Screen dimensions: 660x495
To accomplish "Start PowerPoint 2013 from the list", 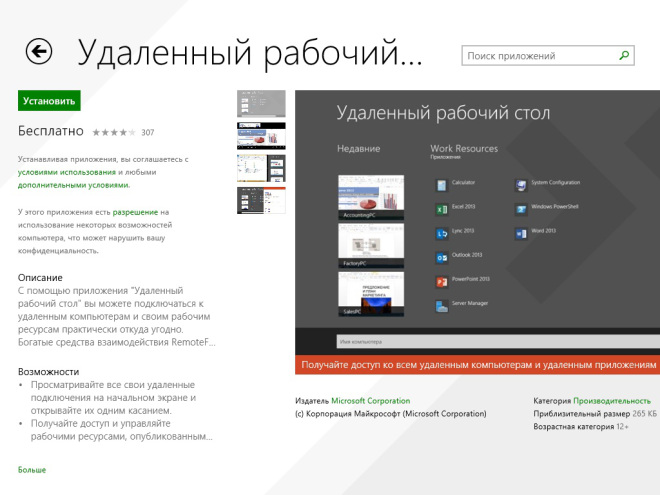I will point(441,281).
